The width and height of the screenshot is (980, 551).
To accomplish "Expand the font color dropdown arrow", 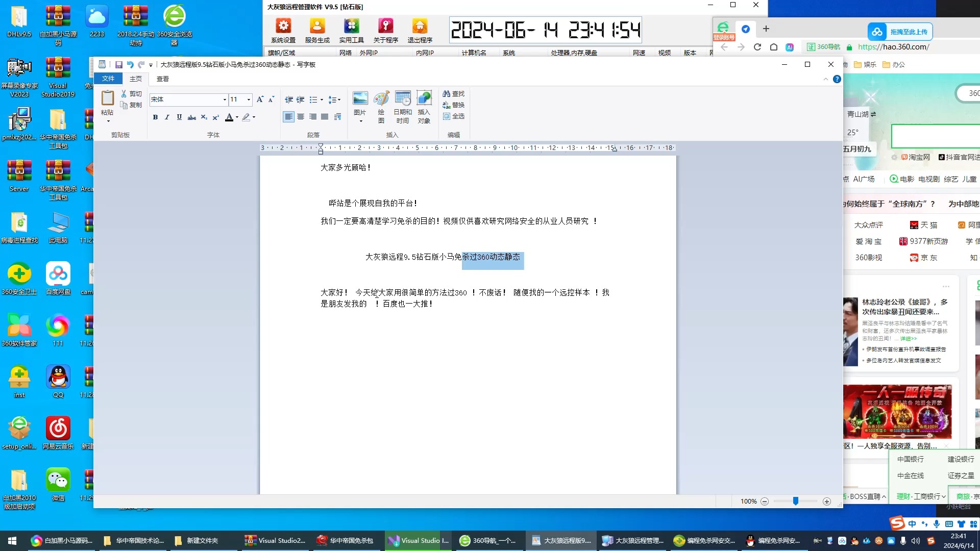I will (237, 117).
